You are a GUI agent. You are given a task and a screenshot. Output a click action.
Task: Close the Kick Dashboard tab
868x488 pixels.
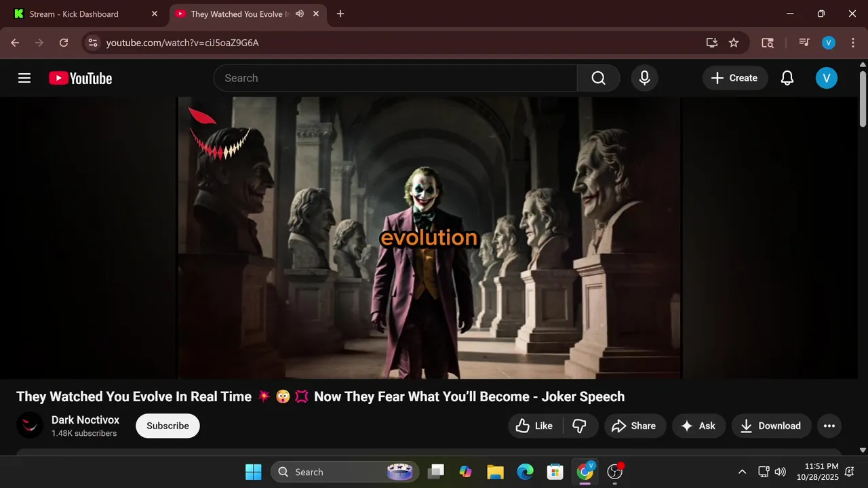click(154, 14)
